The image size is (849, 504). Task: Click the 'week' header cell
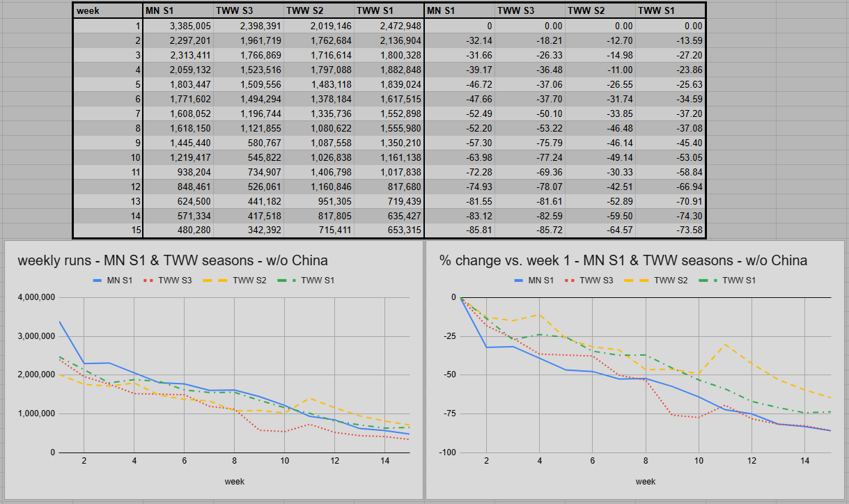point(107,11)
